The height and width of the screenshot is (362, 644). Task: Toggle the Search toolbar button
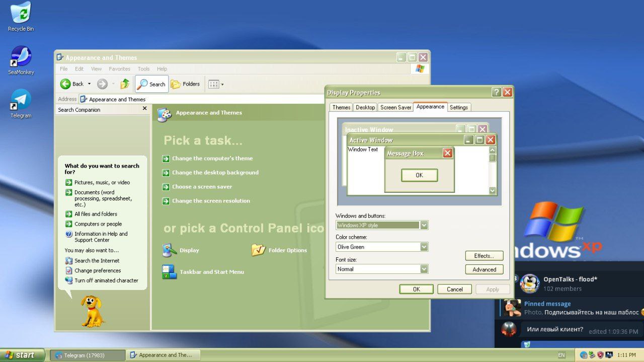click(151, 84)
